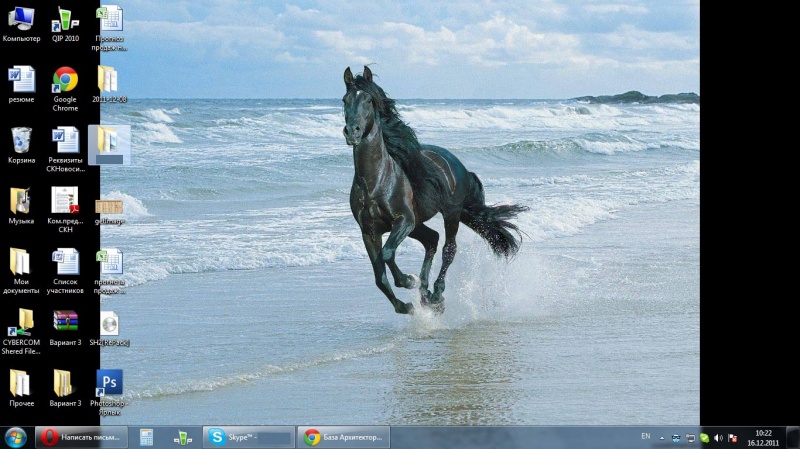Select the CYBERCOM Shared Files folder
This screenshot has width=800, height=449.
pyautogui.click(x=21, y=322)
